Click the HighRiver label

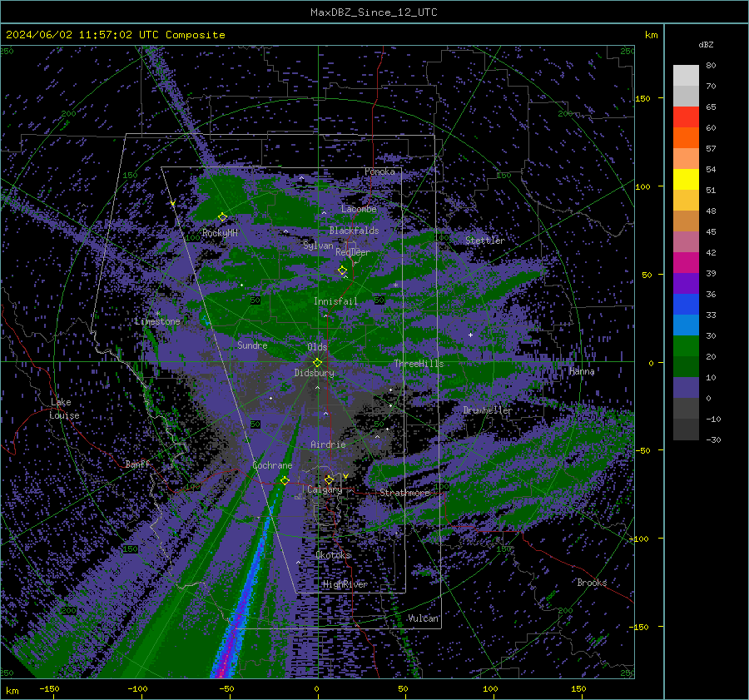coord(345,584)
